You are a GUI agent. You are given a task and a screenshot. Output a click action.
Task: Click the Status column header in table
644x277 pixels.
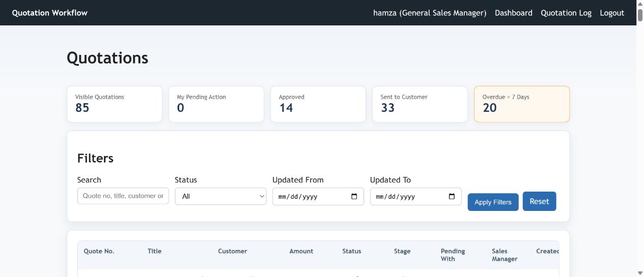coord(352,251)
